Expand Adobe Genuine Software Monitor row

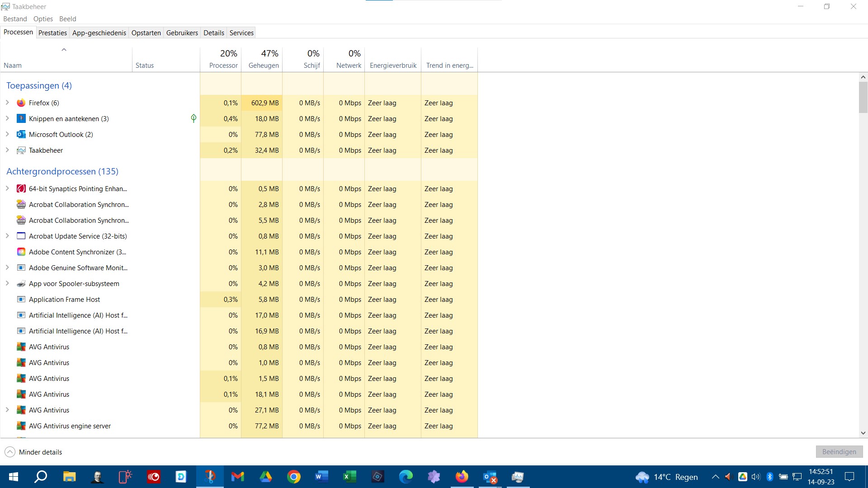tap(7, 267)
